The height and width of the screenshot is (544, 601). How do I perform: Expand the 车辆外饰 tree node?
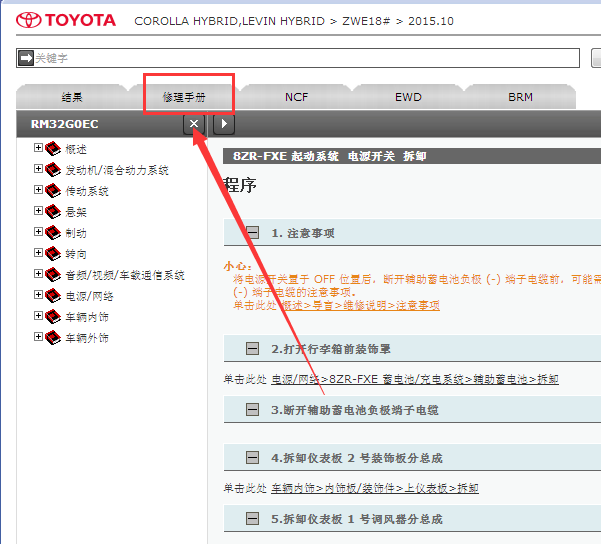[x=38, y=337]
